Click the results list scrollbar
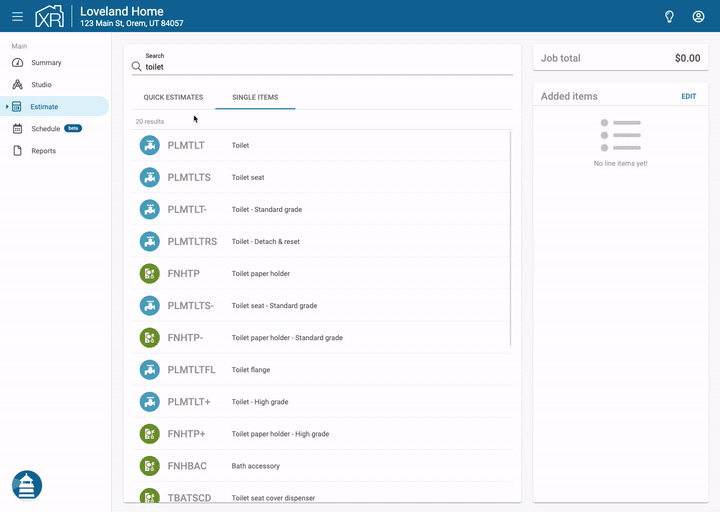This screenshot has width=720, height=512. 510,238
